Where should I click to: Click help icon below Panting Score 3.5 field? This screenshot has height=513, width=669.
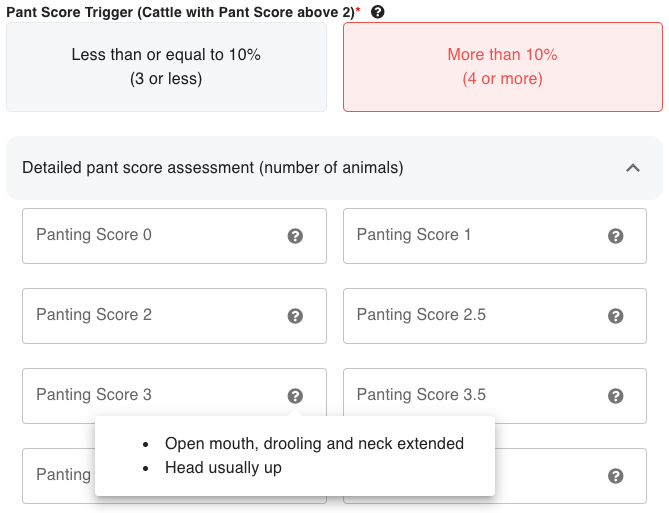616,476
